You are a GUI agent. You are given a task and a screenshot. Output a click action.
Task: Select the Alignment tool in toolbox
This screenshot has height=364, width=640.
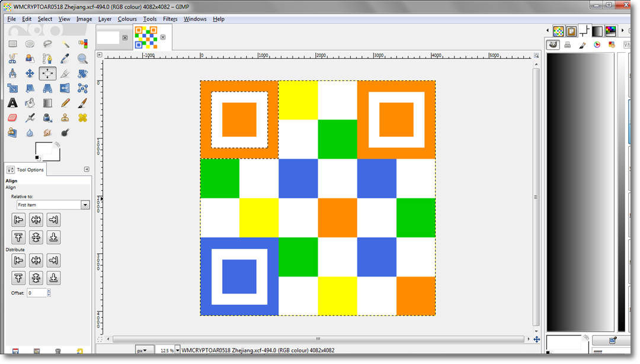(47, 73)
